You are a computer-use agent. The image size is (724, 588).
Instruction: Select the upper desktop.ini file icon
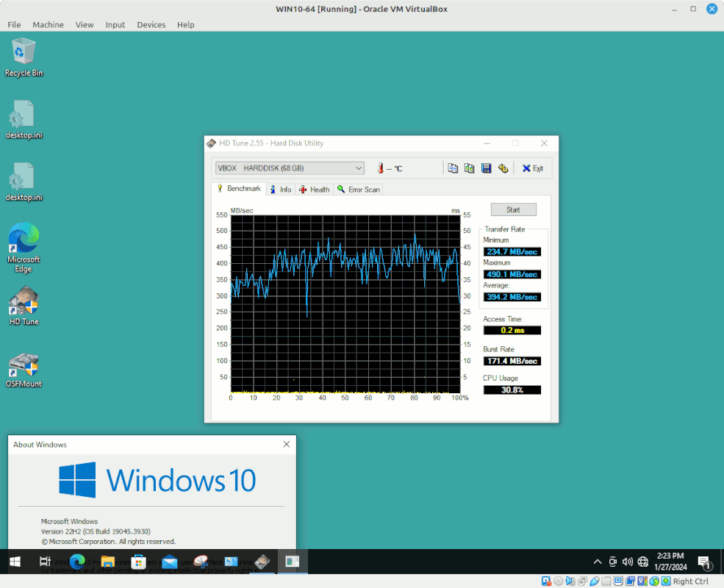tap(24, 120)
